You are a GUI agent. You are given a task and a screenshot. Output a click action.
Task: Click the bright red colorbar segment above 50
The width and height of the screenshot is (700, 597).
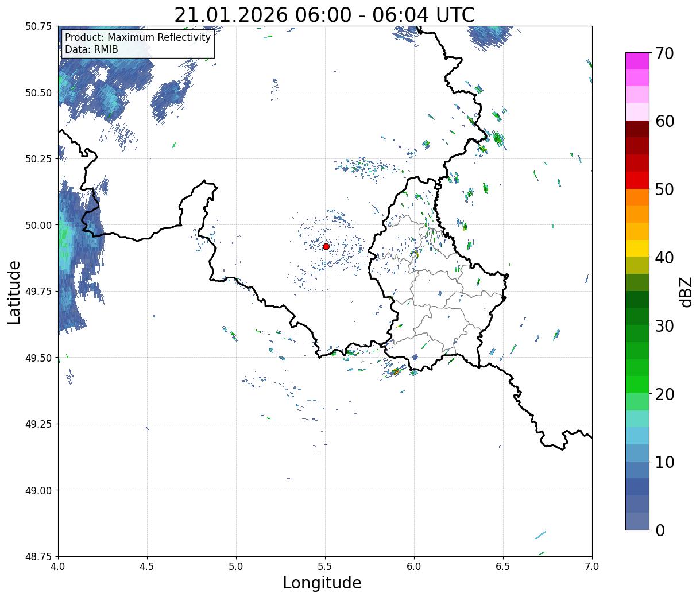click(637, 180)
